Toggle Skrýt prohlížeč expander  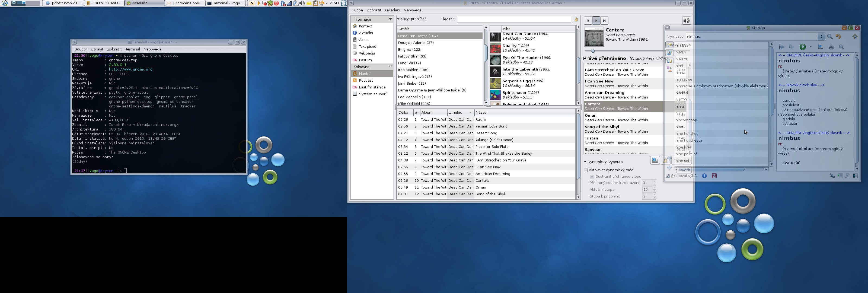[411, 19]
